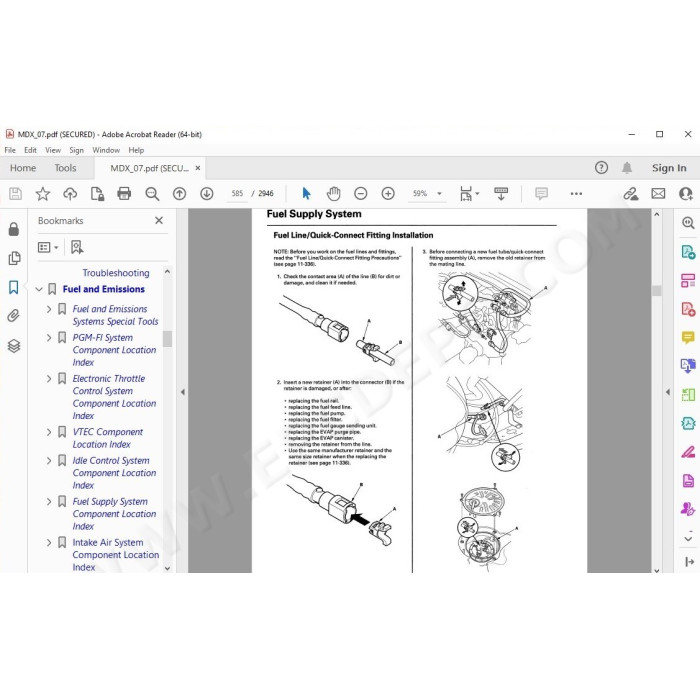Open the File menu
The width and height of the screenshot is (700, 700).
click(10, 150)
